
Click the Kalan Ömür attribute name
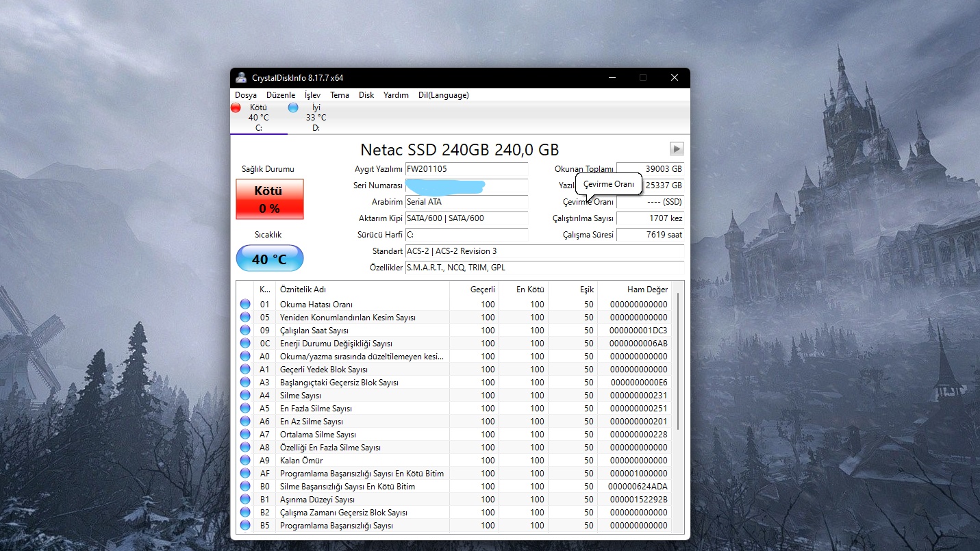point(301,461)
